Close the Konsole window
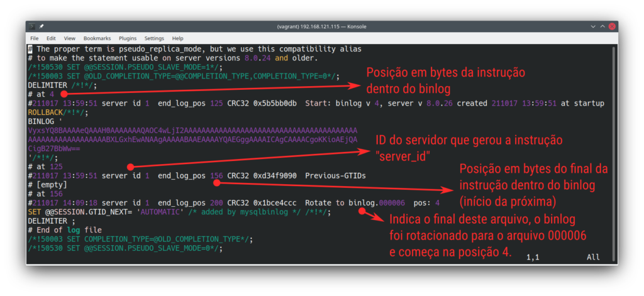Viewport: 644px width, 296px height. (x=611, y=26)
